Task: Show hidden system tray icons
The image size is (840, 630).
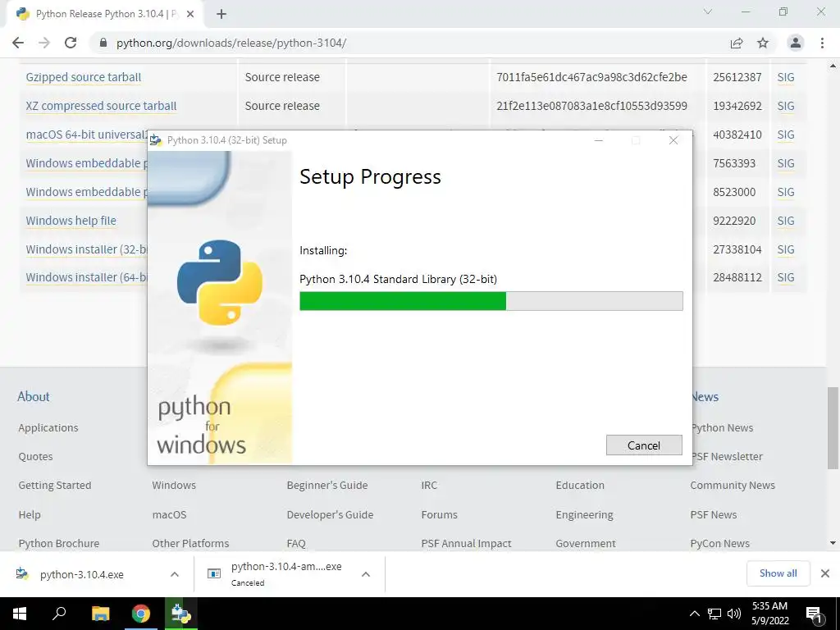Action: [694, 614]
